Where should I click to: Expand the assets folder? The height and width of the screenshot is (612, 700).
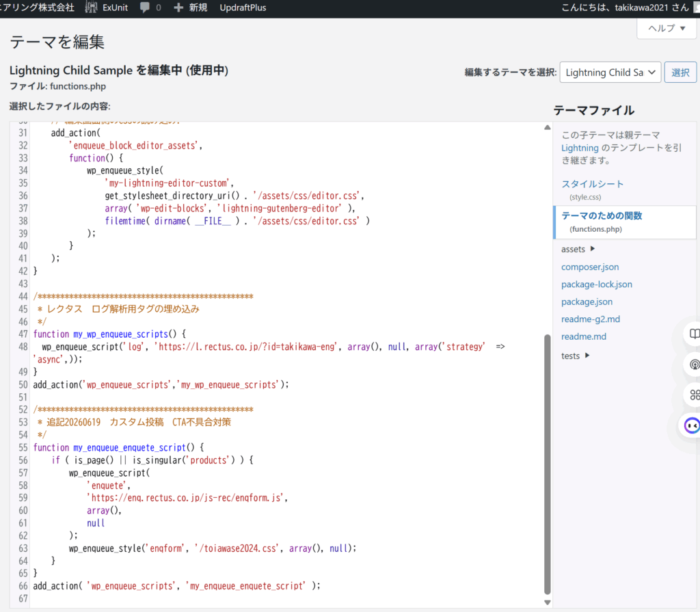(x=578, y=250)
